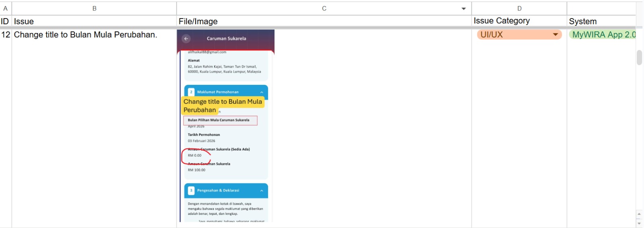Select column C header
This screenshot has height=228, width=644.
click(324, 8)
